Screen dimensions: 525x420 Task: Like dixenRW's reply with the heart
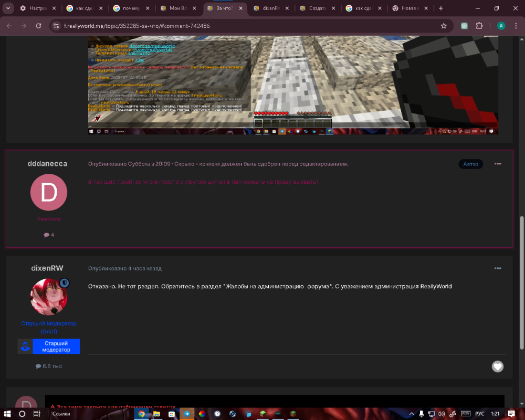[498, 366]
